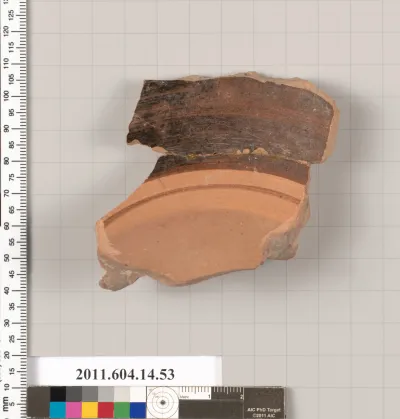Select the blue patch on color target
The height and width of the screenshot is (419, 400).
pyautogui.click(x=138, y=410)
